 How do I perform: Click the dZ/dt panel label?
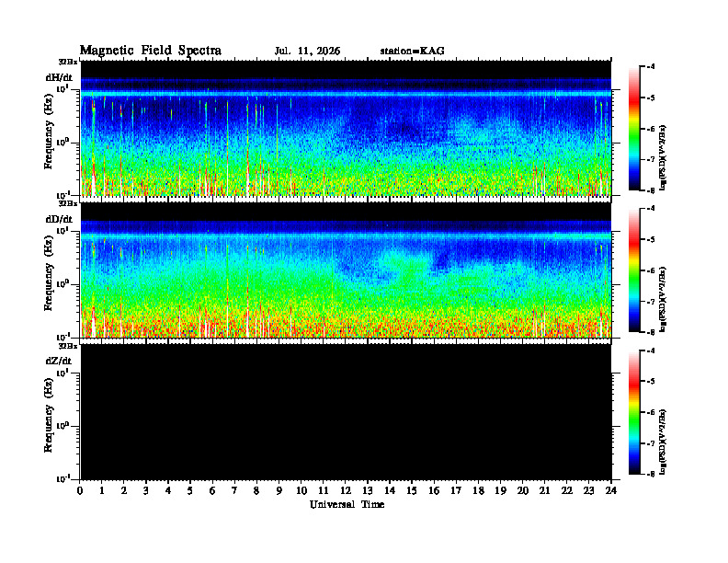click(59, 361)
